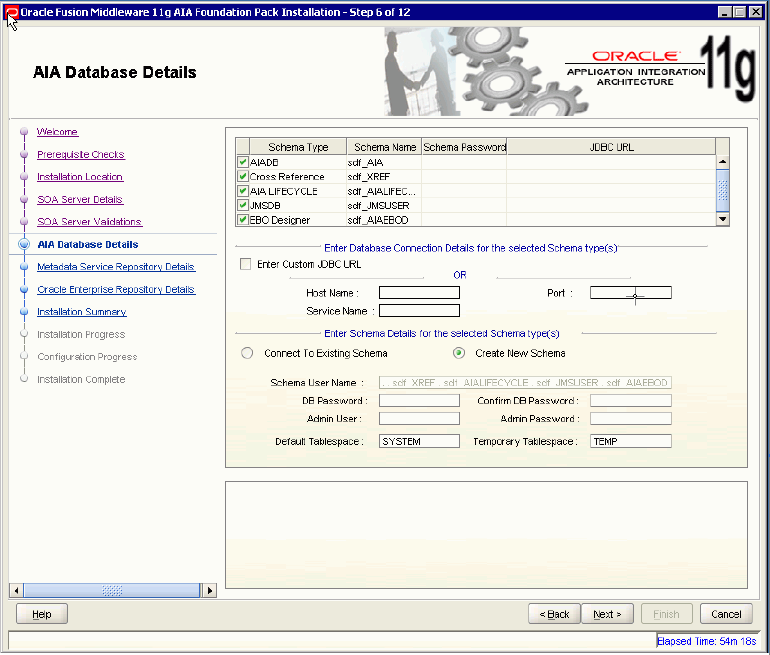Click the Confirm DB Password field
This screenshot has height=655, width=770.
(631, 401)
